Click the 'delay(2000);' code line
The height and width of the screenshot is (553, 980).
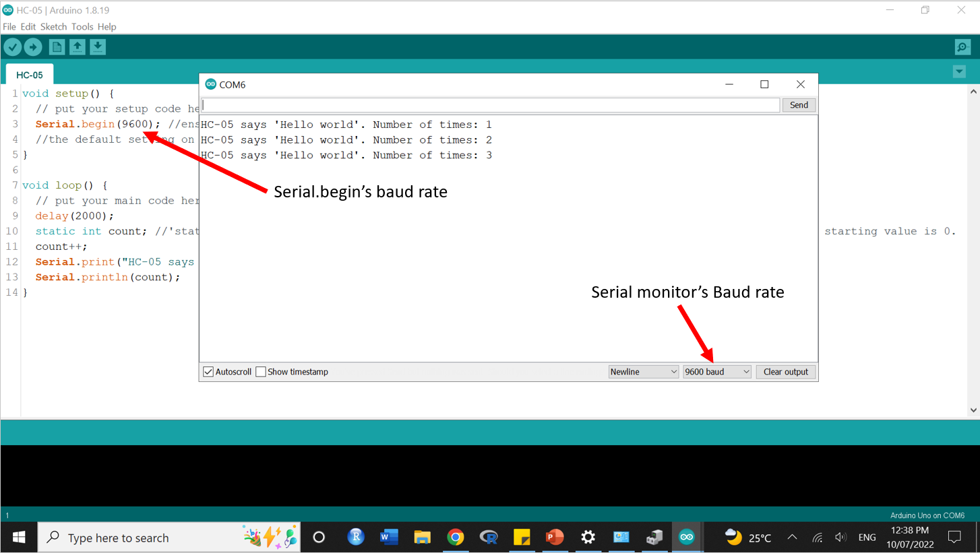[75, 216]
